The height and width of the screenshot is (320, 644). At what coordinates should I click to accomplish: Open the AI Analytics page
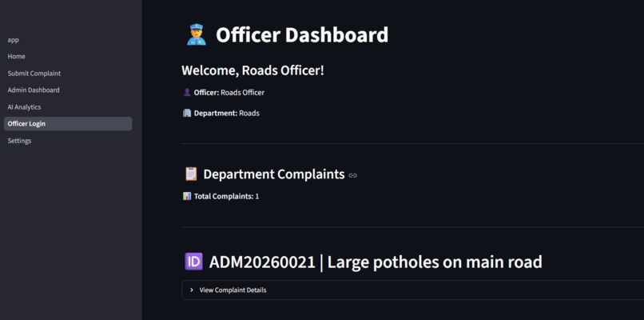click(24, 107)
